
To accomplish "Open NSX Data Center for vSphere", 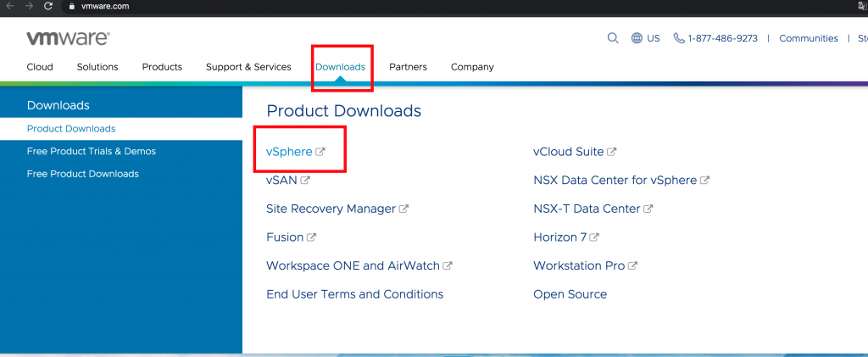I will pyautogui.click(x=615, y=180).
